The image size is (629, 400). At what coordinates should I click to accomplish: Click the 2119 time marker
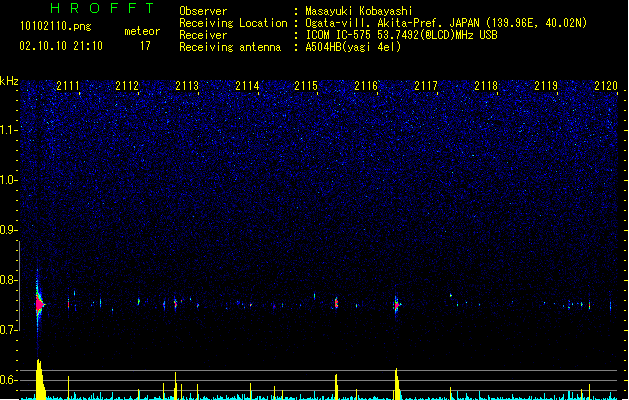pyautogui.click(x=546, y=86)
